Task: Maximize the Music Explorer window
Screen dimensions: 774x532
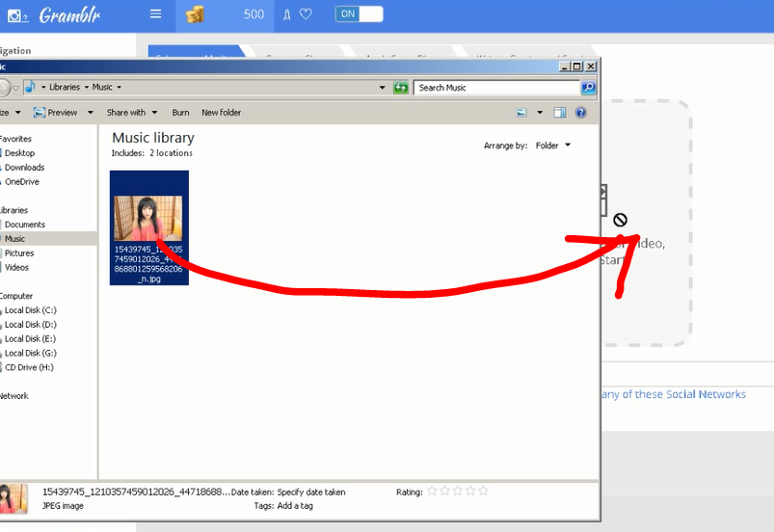Action: [x=577, y=66]
